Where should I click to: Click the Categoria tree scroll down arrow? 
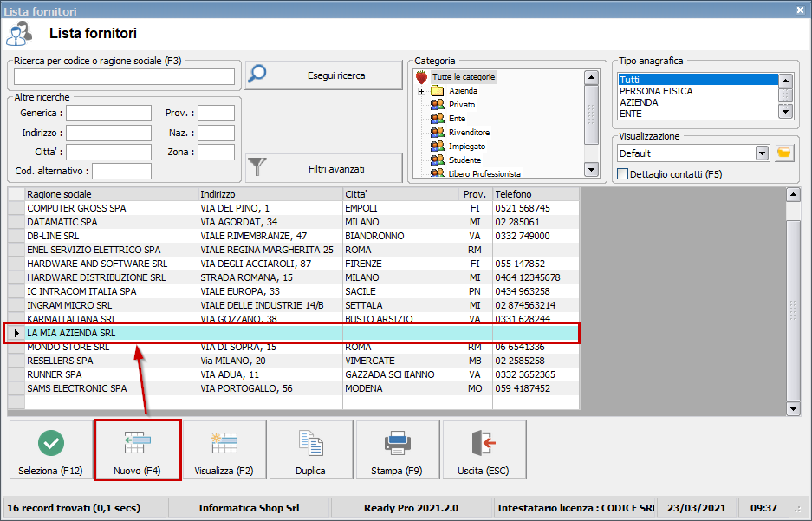(591, 169)
